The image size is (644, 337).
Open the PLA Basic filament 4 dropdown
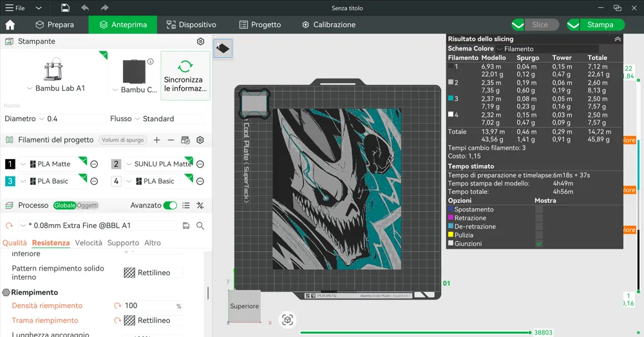click(x=159, y=181)
